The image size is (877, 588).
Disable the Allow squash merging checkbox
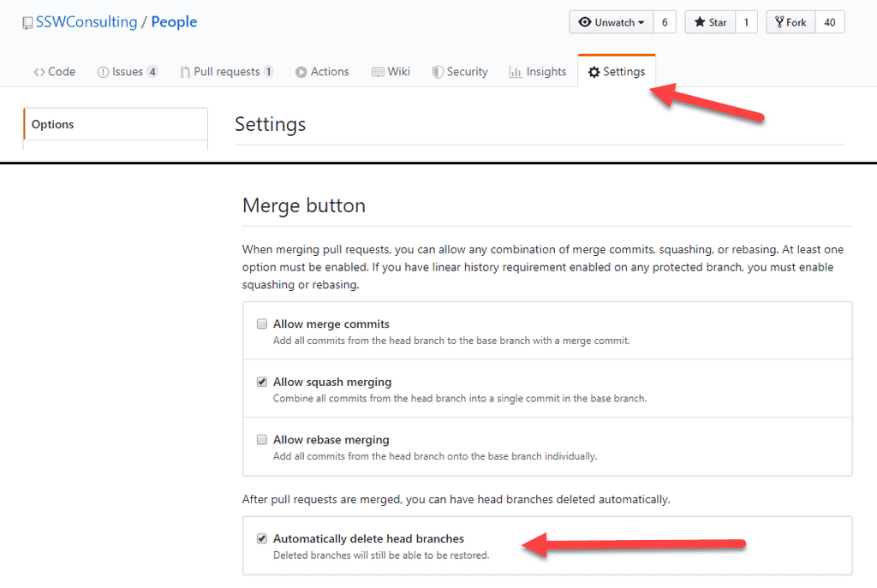261,382
